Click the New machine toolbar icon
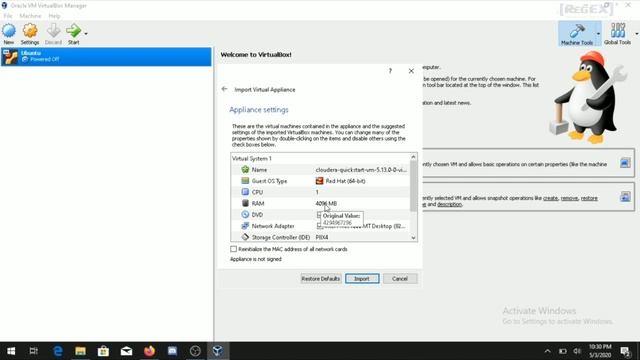640x360 pixels. pos(9,31)
